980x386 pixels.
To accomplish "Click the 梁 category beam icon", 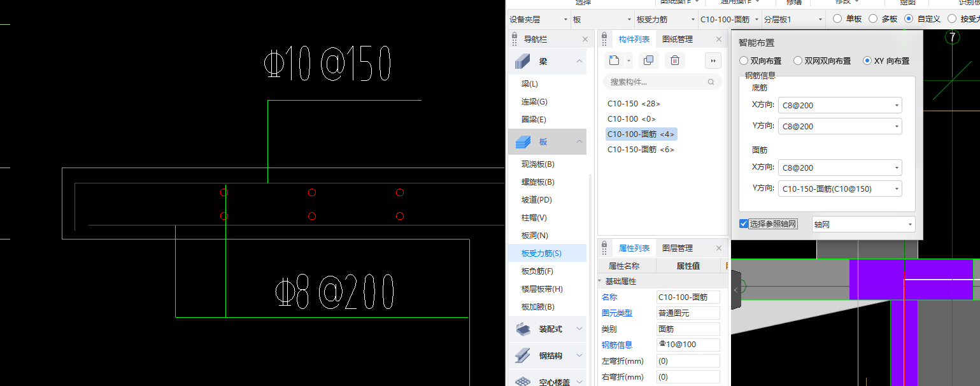I will tap(523, 61).
